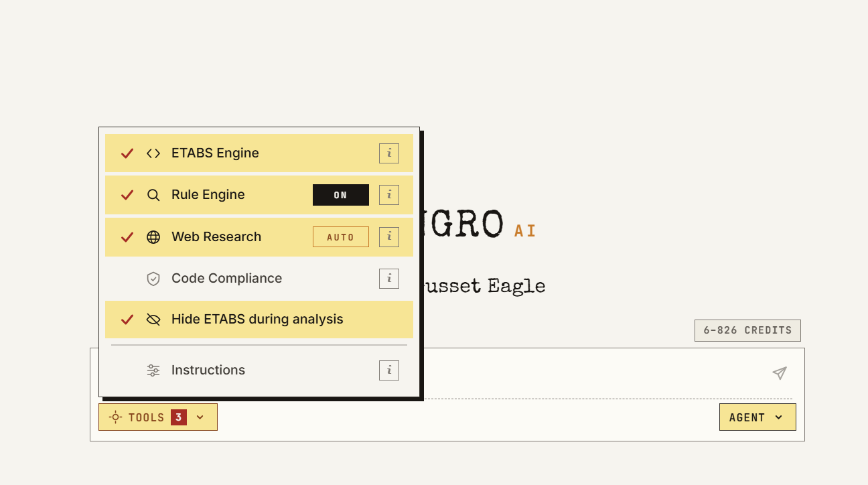Deselect the Rule Engine tool row
Screen dimensions: 868x485
click(x=259, y=195)
